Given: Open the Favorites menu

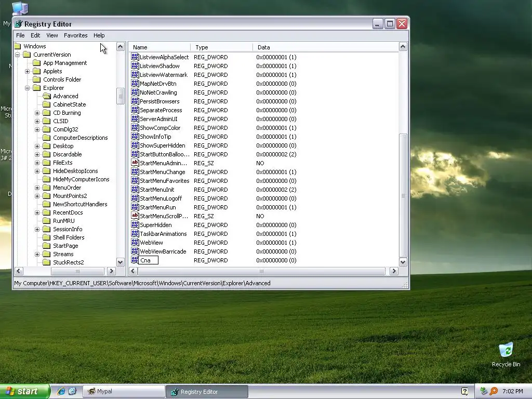Looking at the screenshot, I should (76, 35).
